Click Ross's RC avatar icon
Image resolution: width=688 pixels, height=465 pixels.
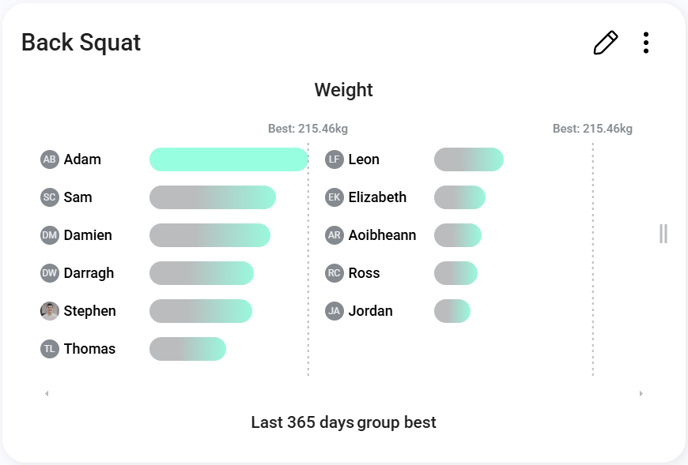(x=335, y=273)
